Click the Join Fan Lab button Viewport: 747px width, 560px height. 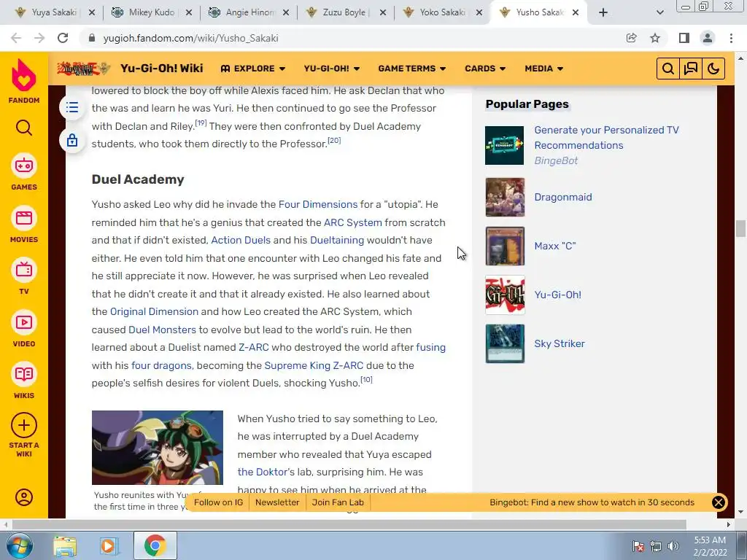pyautogui.click(x=338, y=502)
